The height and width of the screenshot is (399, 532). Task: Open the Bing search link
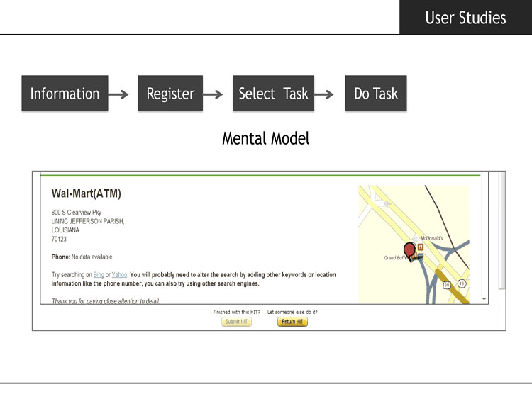point(99,274)
